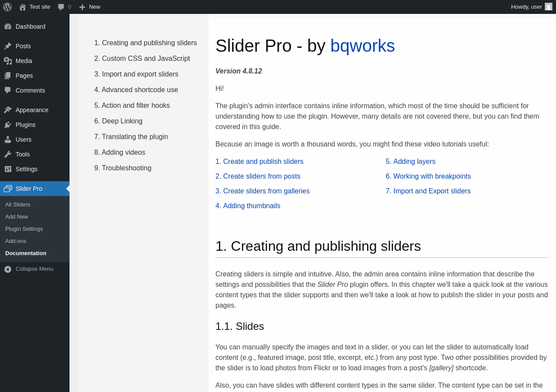This screenshot has height=392, width=556.
Task: Click the Plugins plug icon
Action: pyautogui.click(x=8, y=125)
